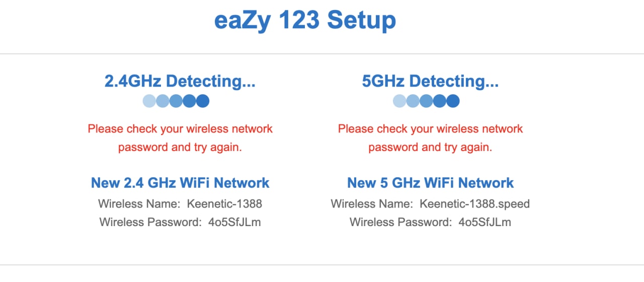Screen dimensions: 644x282
Task: Click the eaZy 123 Setup title
Action: coord(305,21)
